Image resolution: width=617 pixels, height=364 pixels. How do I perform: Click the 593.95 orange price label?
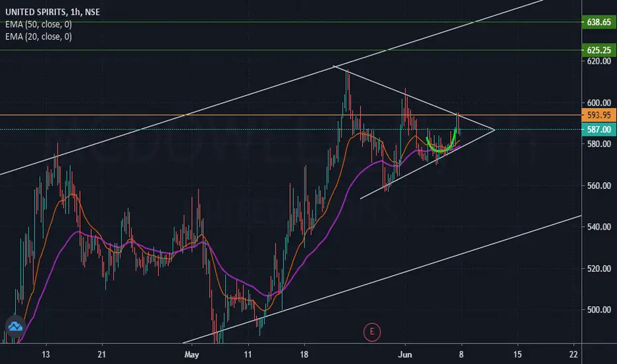tap(598, 115)
